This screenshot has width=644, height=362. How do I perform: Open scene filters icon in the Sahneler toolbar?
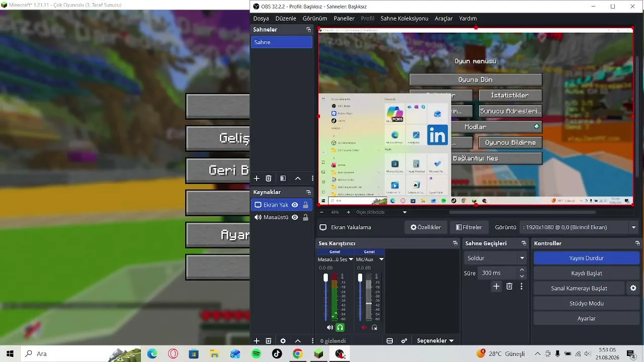coord(283,178)
